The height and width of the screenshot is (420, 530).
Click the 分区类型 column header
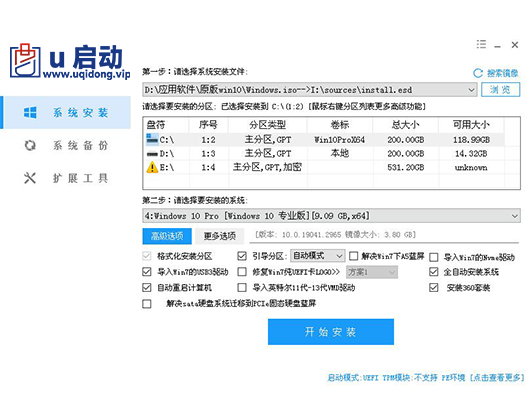click(268, 125)
